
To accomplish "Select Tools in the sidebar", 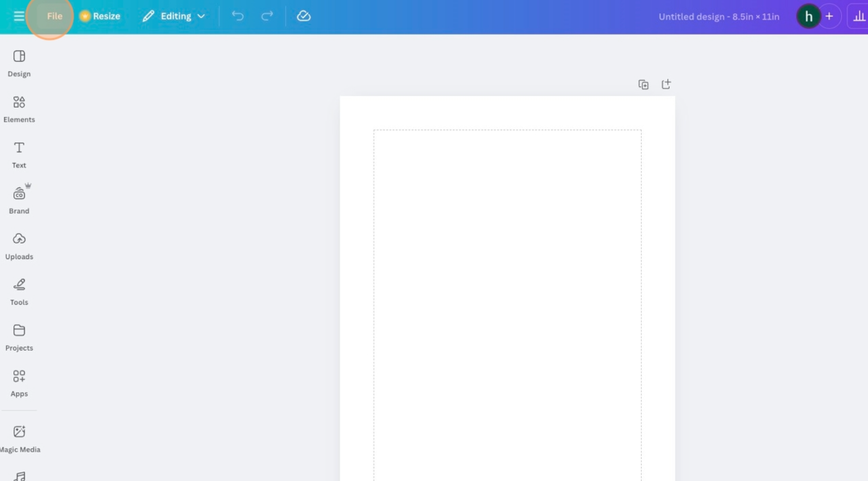I will 19,291.
